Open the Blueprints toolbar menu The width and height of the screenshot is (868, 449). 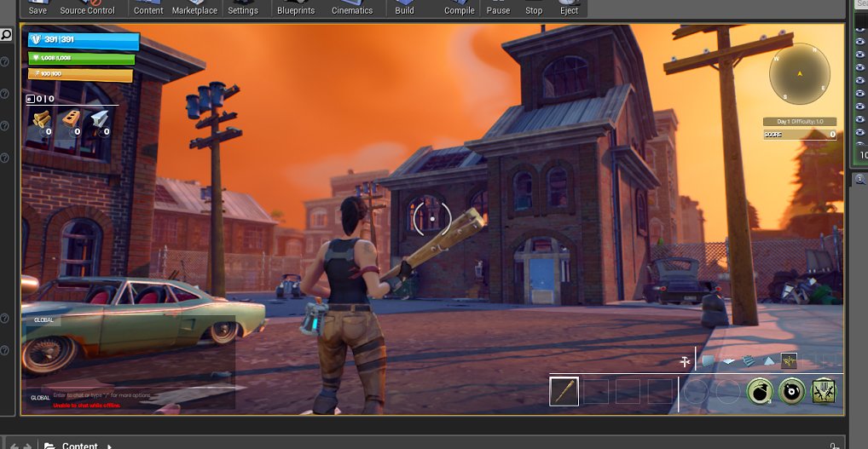click(x=296, y=8)
